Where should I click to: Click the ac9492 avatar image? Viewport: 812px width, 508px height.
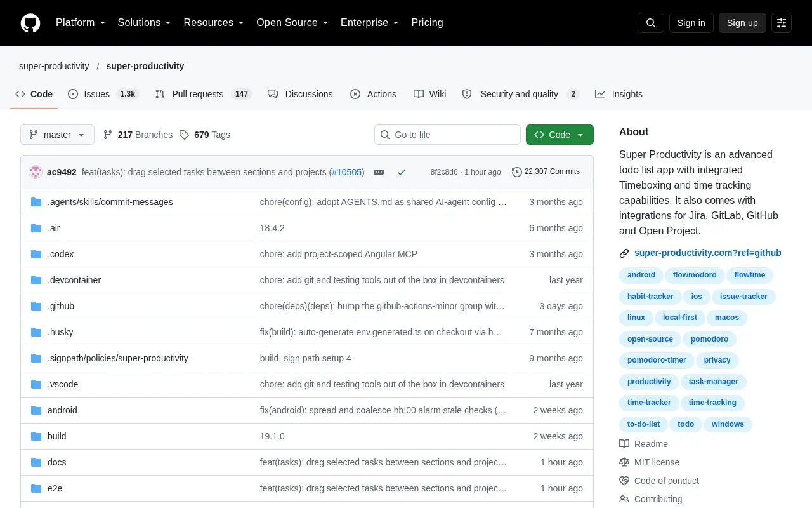pos(36,172)
